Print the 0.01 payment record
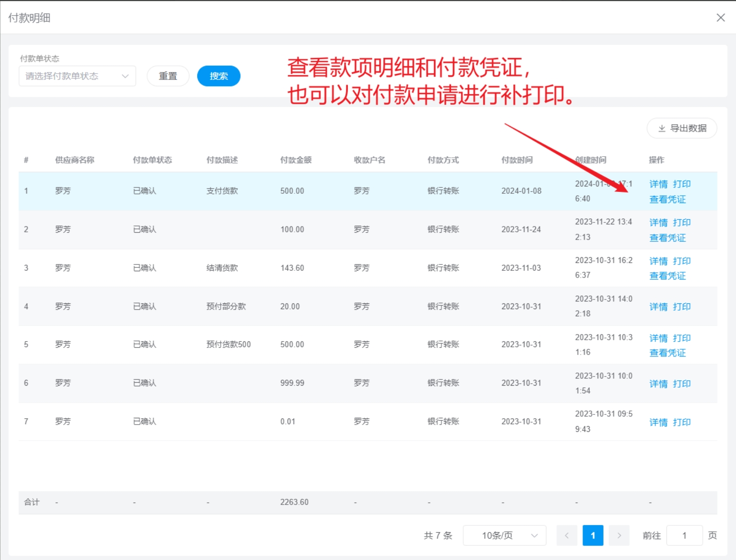 click(681, 422)
